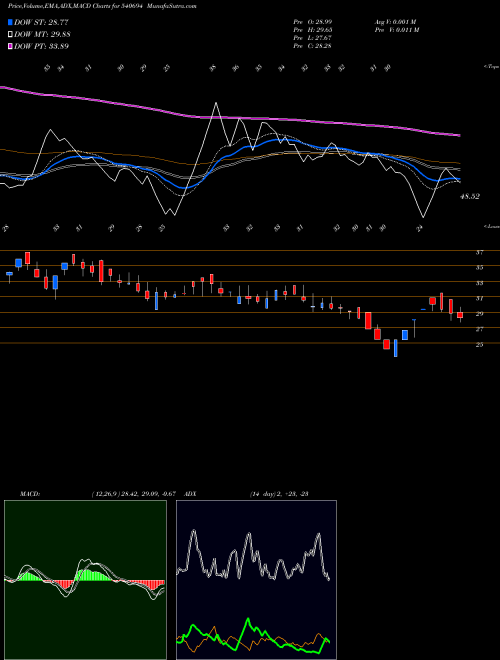Click the 'Avg V: 0.001 M' value
500x660 pixels.
click(397, 22)
